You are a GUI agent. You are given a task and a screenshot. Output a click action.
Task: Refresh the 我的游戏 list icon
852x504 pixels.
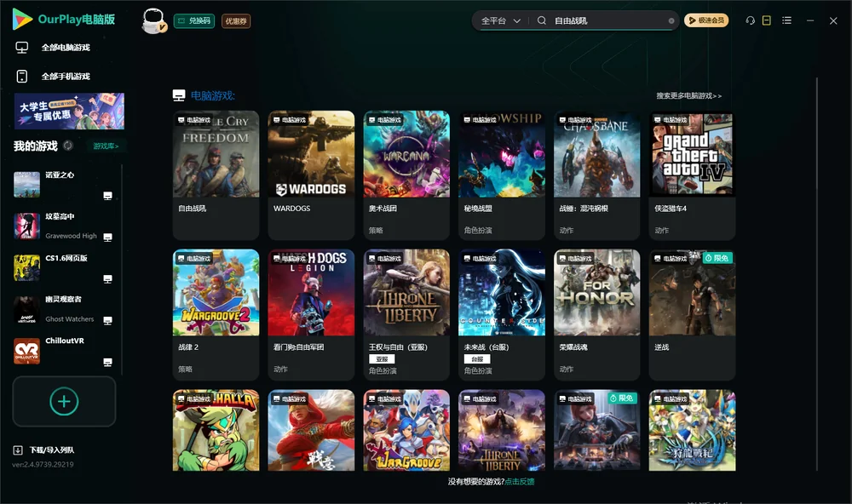68,146
